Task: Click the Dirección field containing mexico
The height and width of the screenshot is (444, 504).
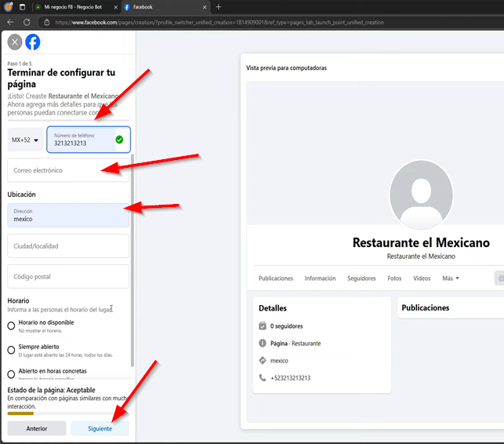Action: (68, 215)
